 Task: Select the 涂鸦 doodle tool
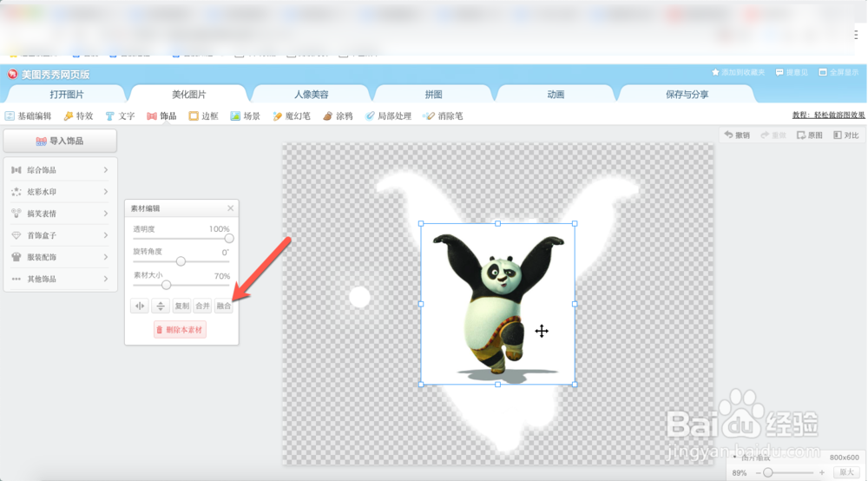point(339,116)
